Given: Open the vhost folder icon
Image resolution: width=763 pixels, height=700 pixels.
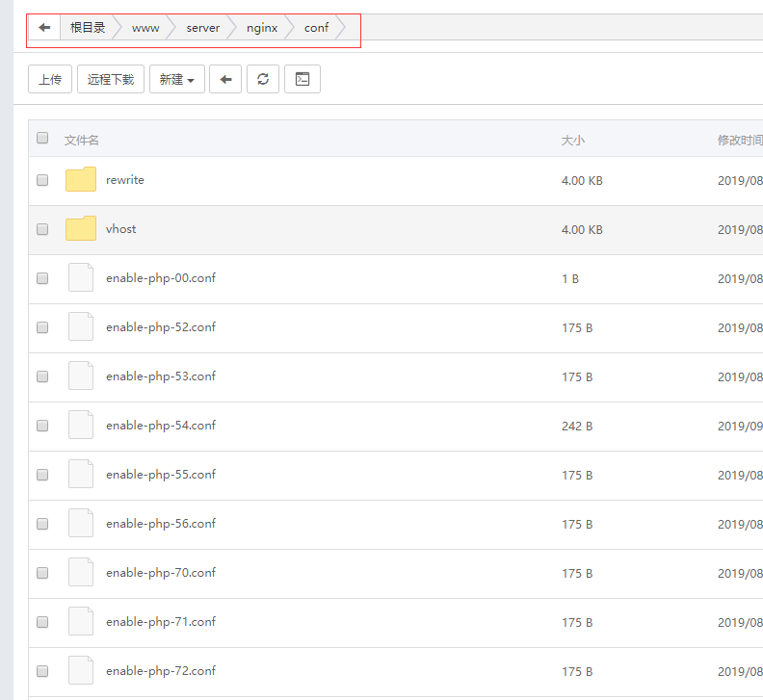Looking at the screenshot, I should pyautogui.click(x=81, y=229).
